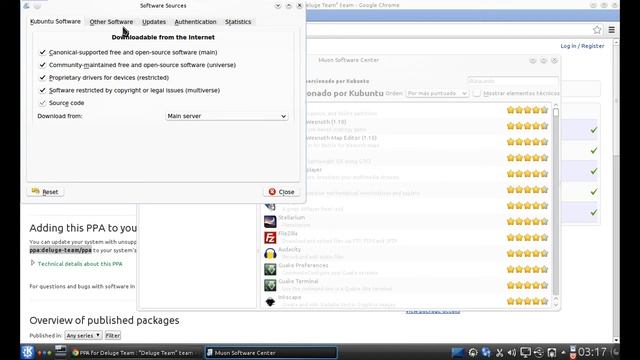Click the Software Sources title bar app icon
Screen dimensions: 640x360
coord(26,6)
